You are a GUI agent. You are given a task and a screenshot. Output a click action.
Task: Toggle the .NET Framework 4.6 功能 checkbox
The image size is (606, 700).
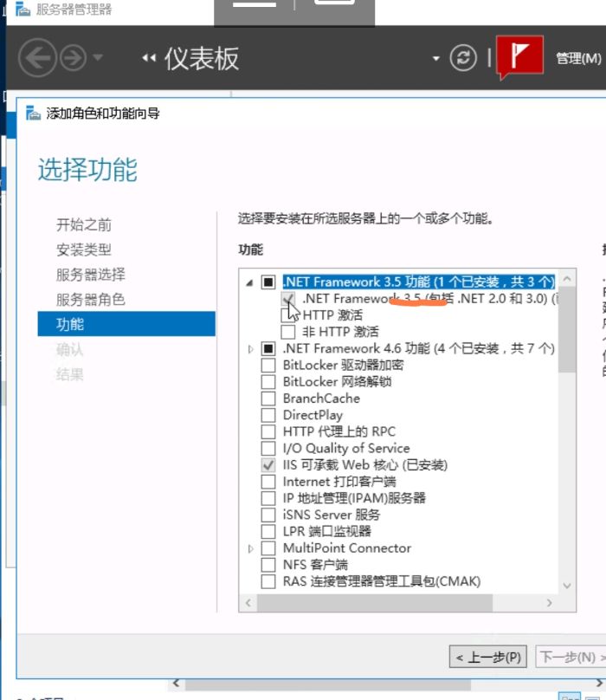(268, 348)
